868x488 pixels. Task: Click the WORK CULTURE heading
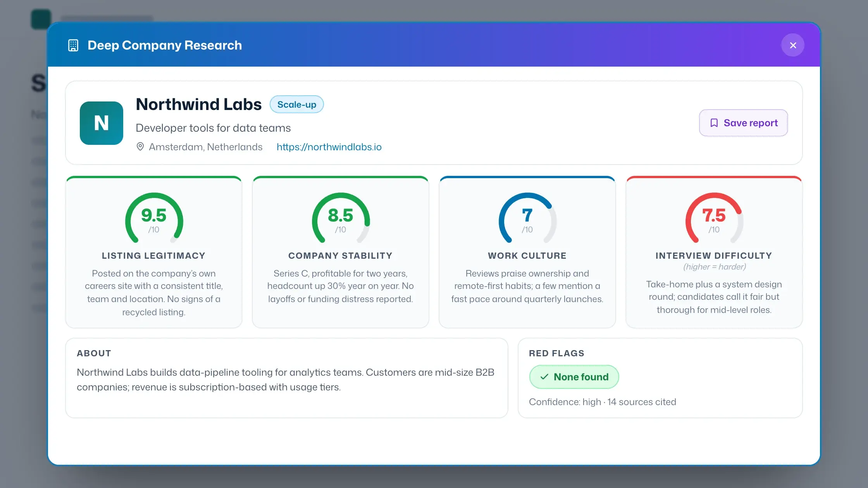527,256
